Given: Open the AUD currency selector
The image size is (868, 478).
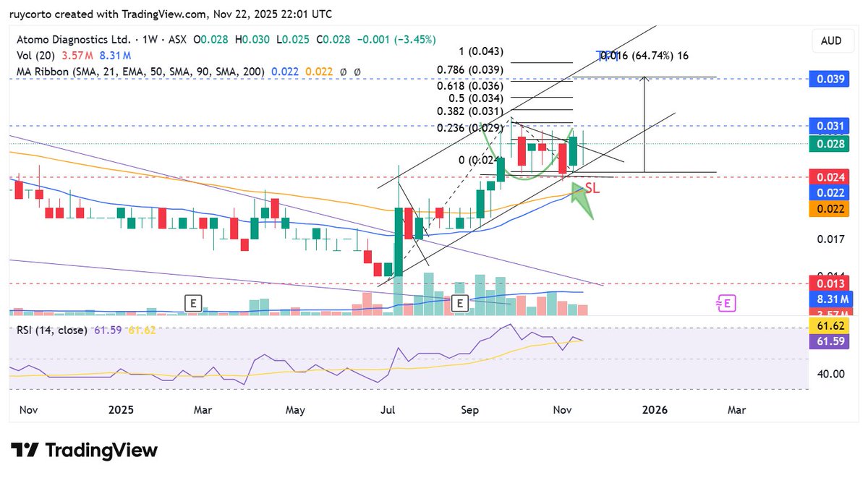Looking at the screenshot, I should (x=832, y=40).
